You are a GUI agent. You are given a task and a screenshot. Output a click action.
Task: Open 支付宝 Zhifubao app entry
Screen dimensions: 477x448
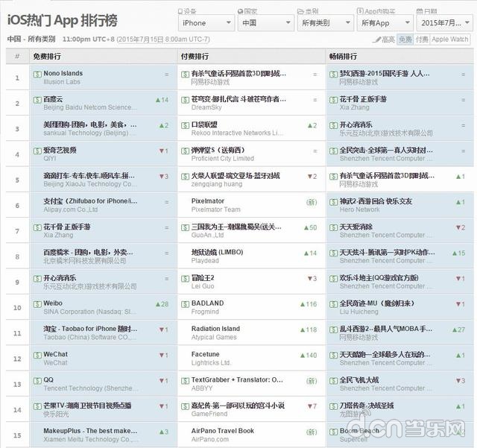tap(90, 201)
